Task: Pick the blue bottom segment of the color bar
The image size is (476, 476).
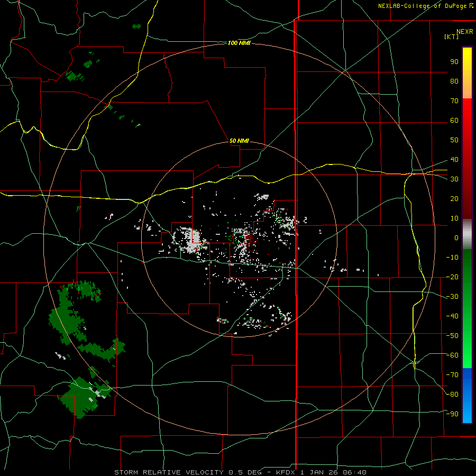Action: 467,395
